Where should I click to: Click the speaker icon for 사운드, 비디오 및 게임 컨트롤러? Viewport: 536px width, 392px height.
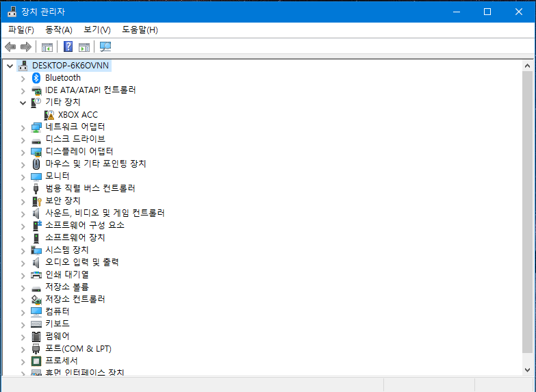tap(36, 213)
